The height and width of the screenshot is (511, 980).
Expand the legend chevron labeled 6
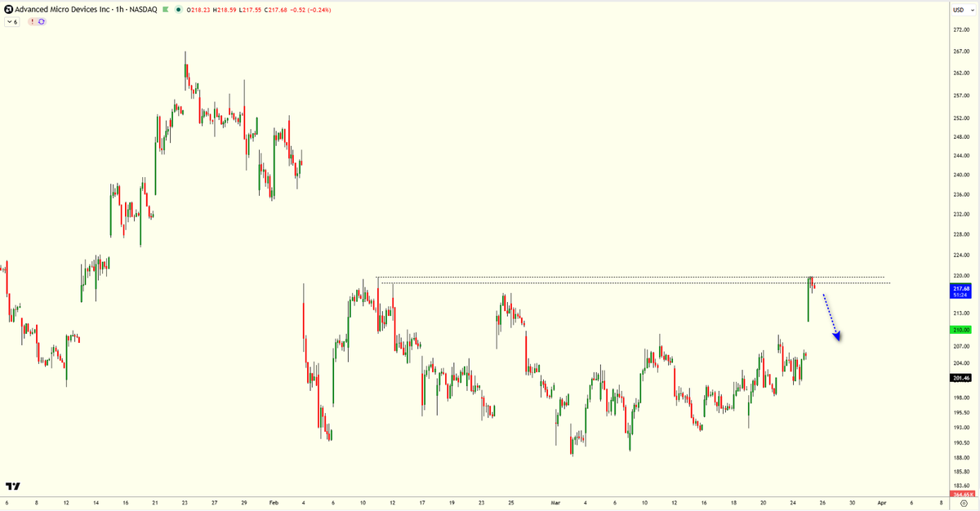pyautogui.click(x=11, y=21)
